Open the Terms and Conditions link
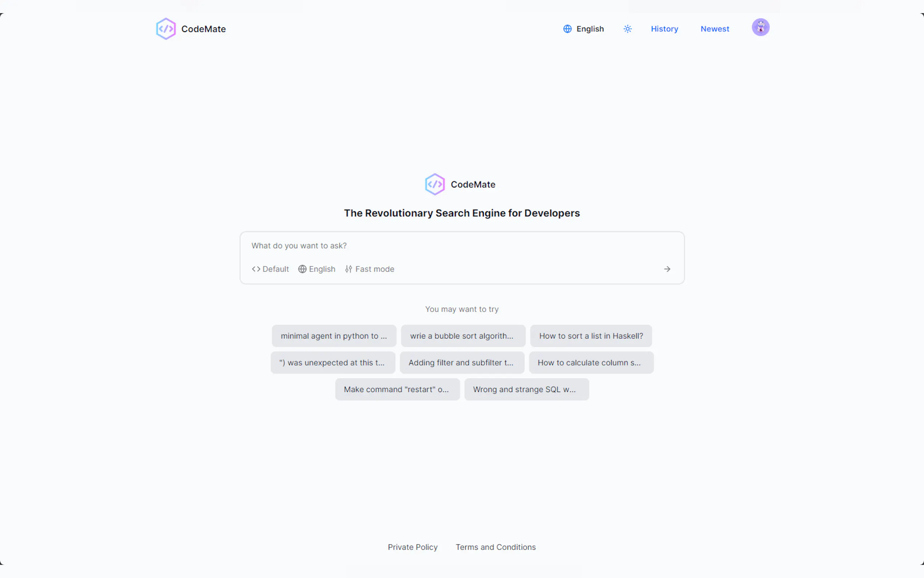Image resolution: width=924 pixels, height=578 pixels. tap(495, 547)
